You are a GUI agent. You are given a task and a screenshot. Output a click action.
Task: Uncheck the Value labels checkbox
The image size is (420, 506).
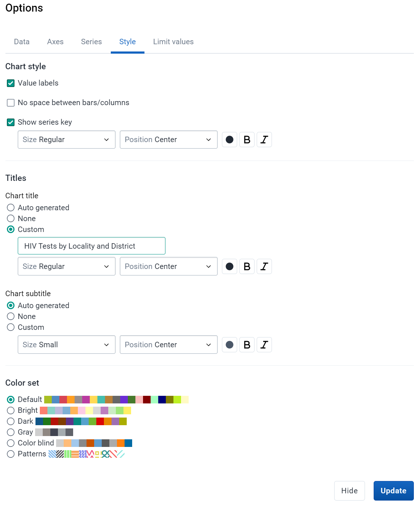[11, 83]
